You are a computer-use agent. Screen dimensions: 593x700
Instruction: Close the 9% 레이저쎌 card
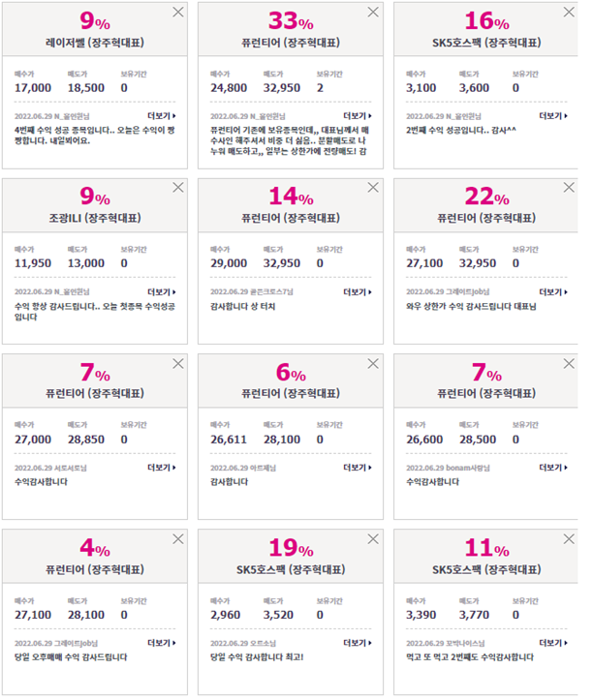pos(178,12)
